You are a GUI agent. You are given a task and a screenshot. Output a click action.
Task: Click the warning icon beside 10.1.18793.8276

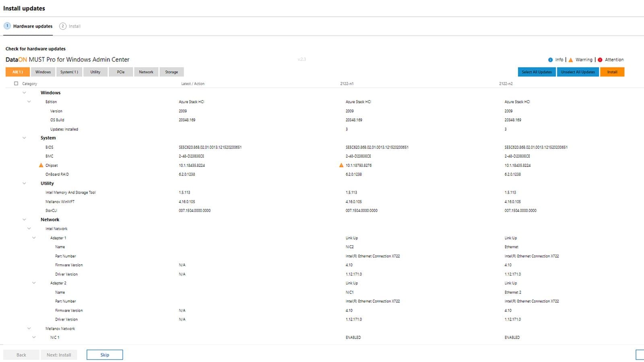click(x=341, y=165)
